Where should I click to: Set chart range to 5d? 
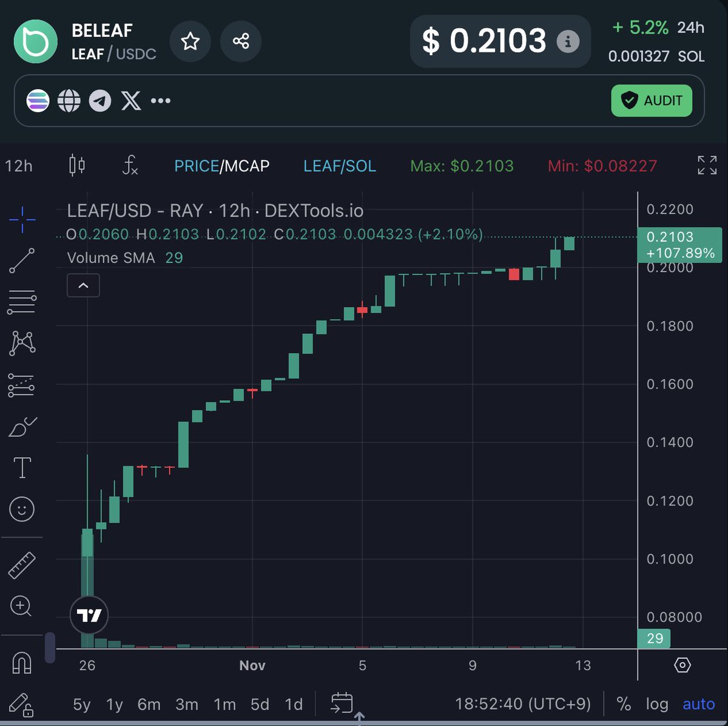click(x=260, y=704)
